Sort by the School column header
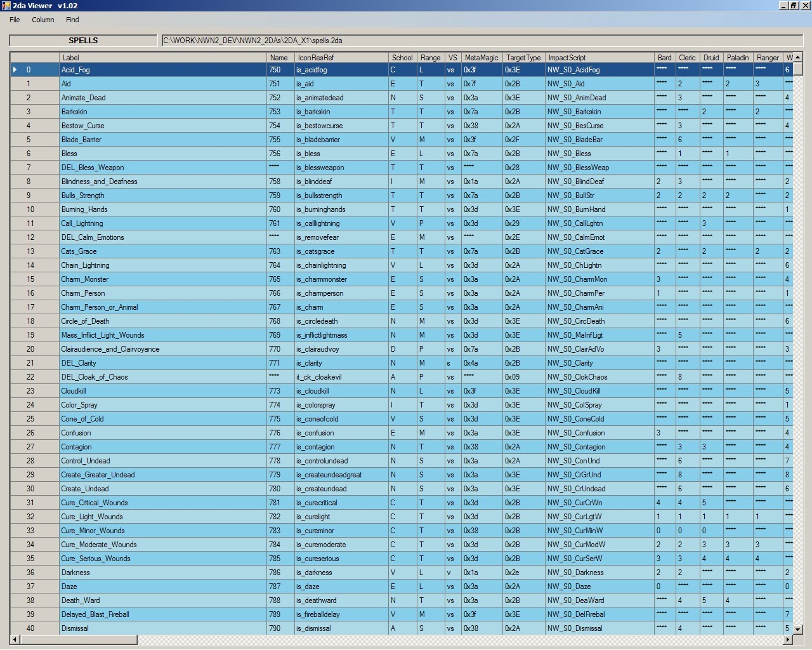Screen dimensions: 812x650 (x=402, y=58)
